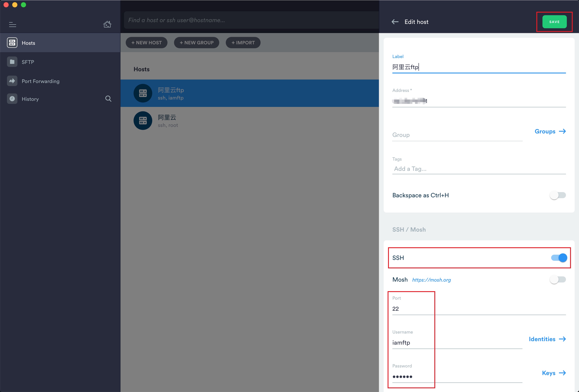The width and height of the screenshot is (579, 392).
Task: Open the https://mosh.org link
Action: point(431,280)
